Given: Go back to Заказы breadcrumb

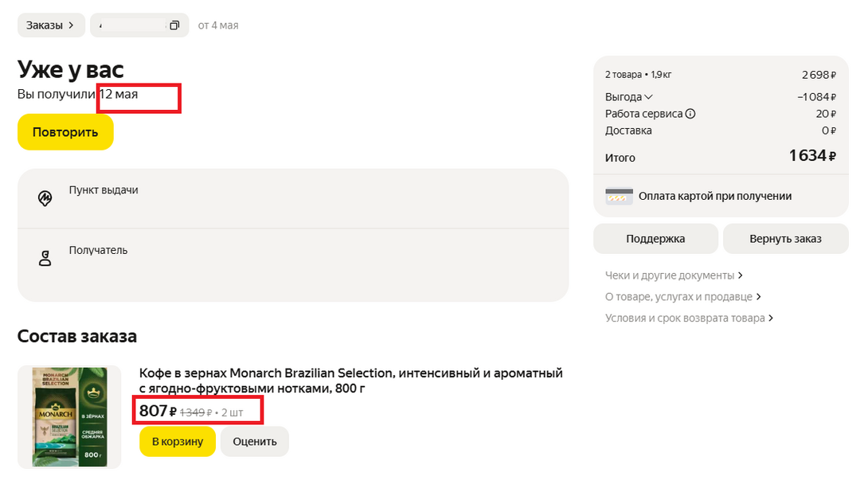Looking at the screenshot, I should 50,25.
